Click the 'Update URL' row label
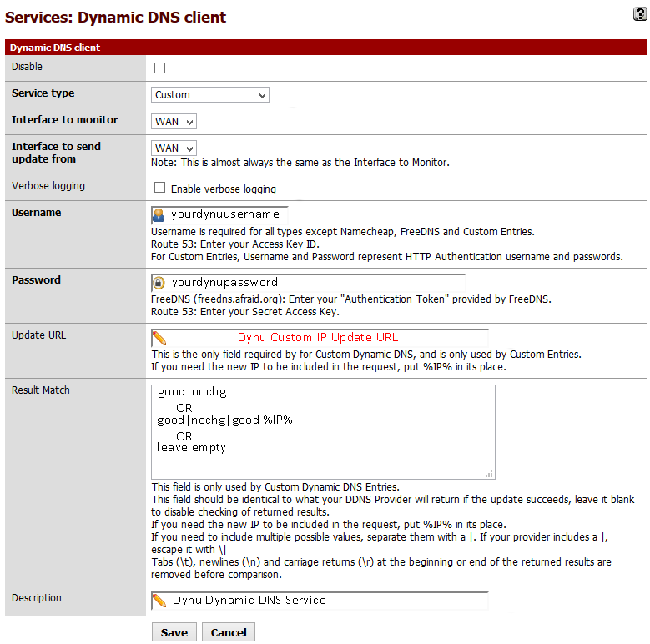 38,335
